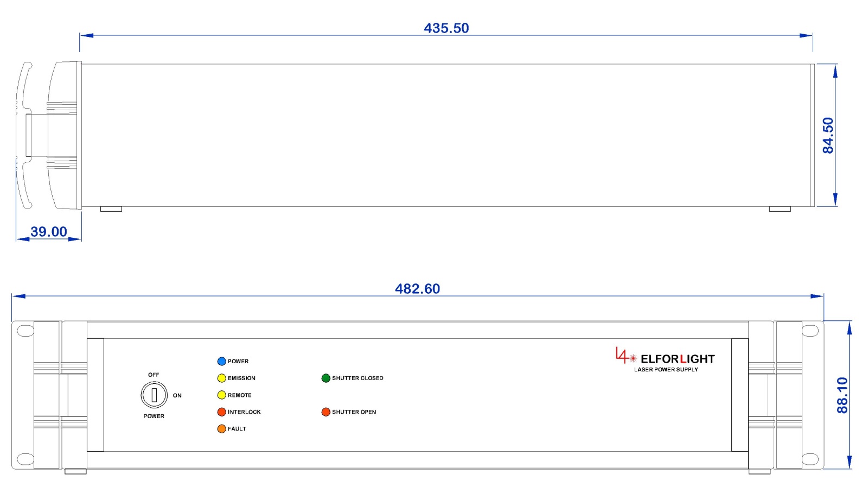This screenshot has width=868, height=493.
Task: Click the LASER POWER SUPPLY text
Action: coord(666,370)
